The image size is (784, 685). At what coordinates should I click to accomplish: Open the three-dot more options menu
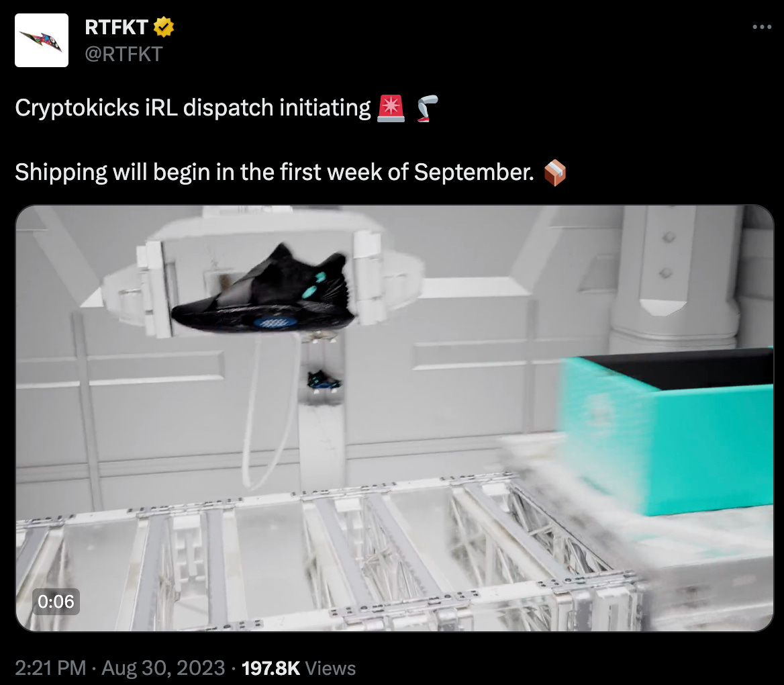tap(762, 27)
